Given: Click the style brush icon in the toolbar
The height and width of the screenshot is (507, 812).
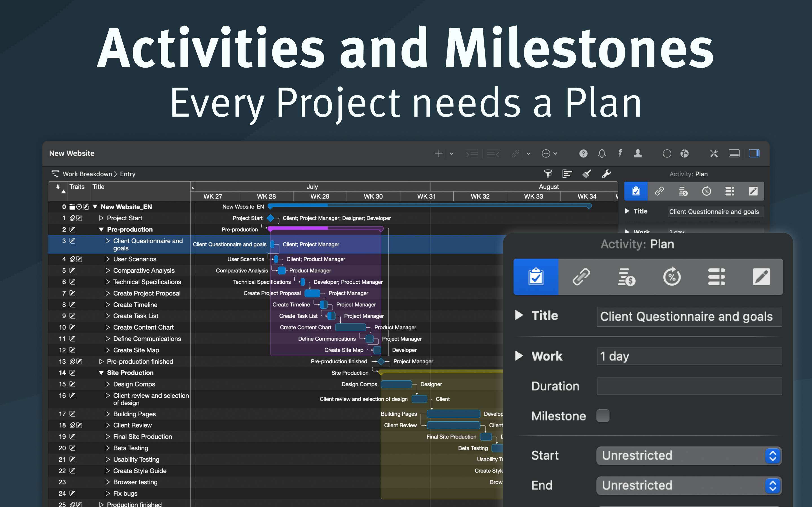Looking at the screenshot, I should coord(586,174).
